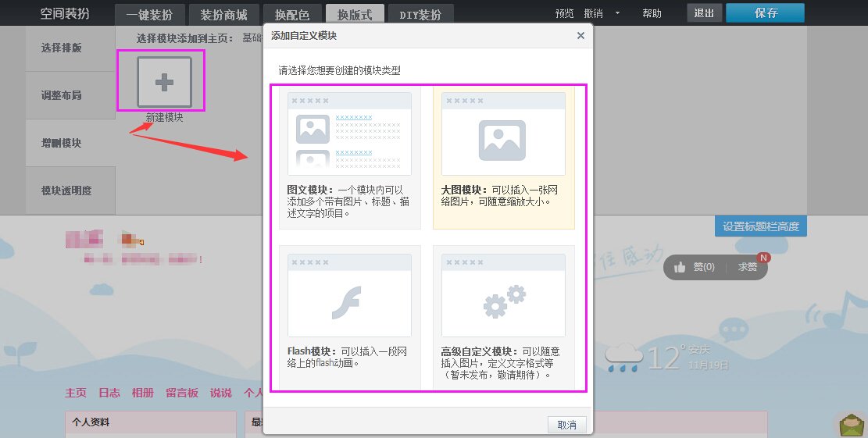Open 主页 navigation link

click(76, 393)
